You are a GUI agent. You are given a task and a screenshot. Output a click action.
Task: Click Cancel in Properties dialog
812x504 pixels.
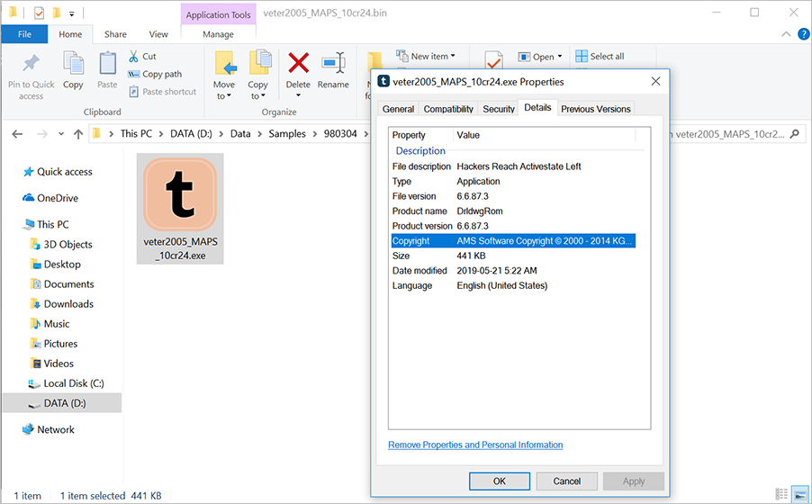567,481
